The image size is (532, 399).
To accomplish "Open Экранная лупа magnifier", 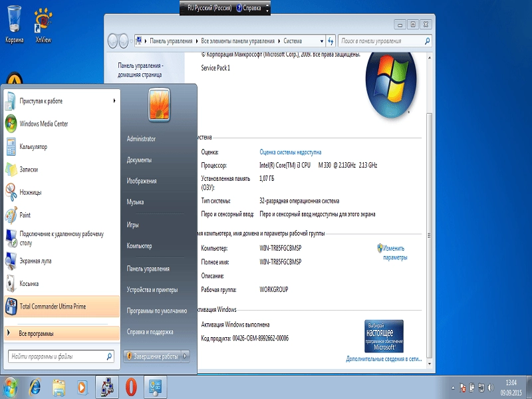I will pyautogui.click(x=62, y=261).
